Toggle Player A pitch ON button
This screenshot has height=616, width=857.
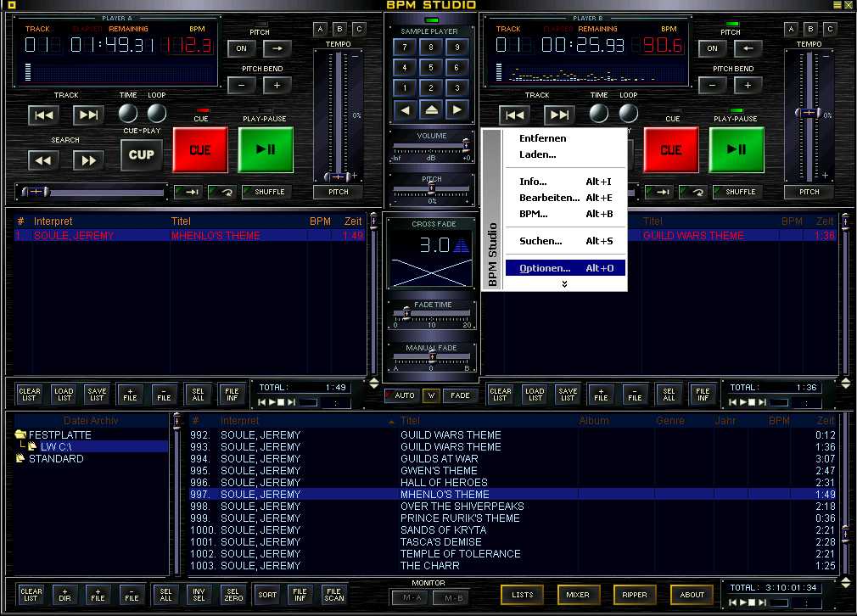(x=242, y=48)
